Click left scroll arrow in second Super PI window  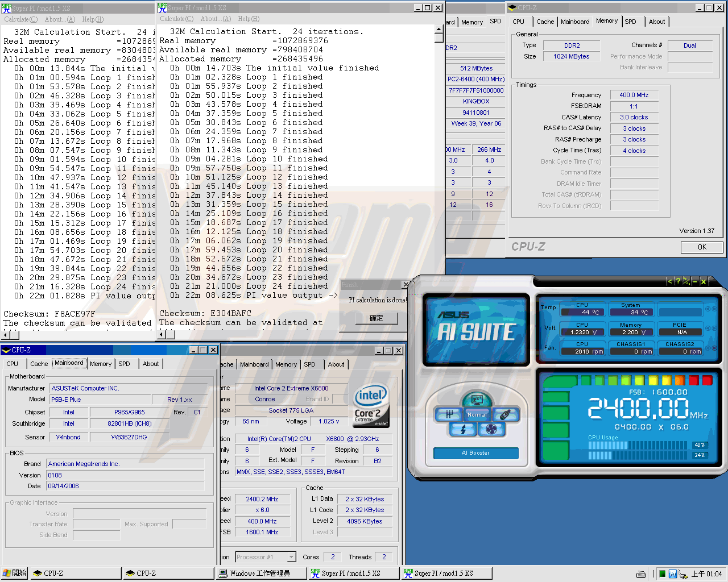click(161, 334)
